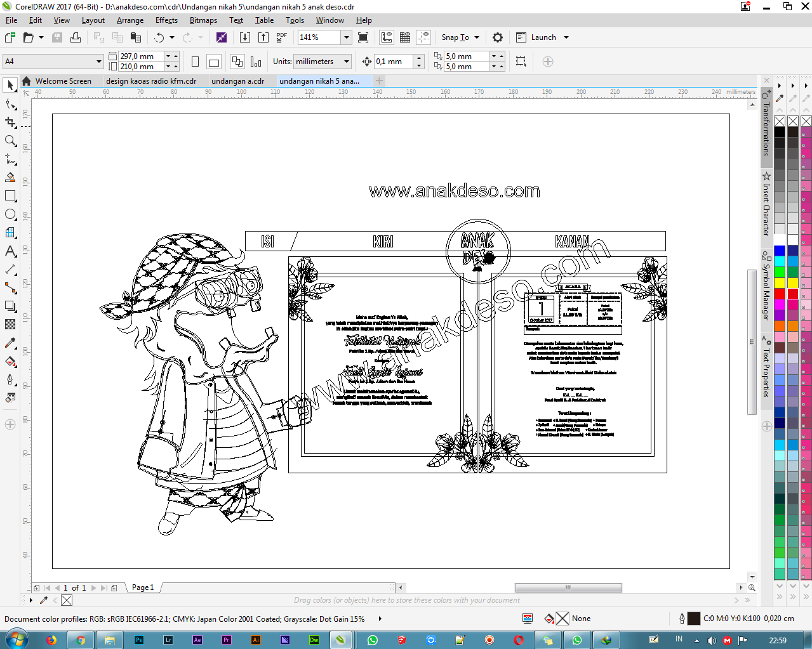Open duplicate distance X dropdown
Image resolution: width=812 pixels, height=649 pixels.
pos(493,56)
